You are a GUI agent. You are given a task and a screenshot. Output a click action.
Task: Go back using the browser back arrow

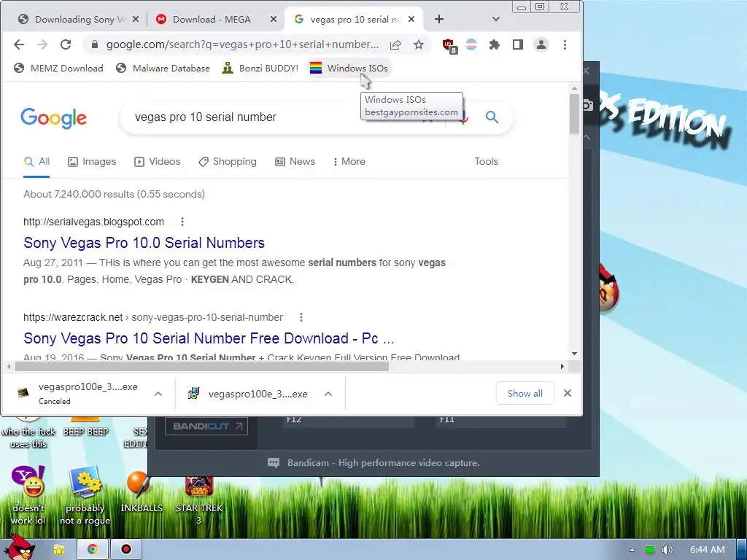(x=19, y=44)
